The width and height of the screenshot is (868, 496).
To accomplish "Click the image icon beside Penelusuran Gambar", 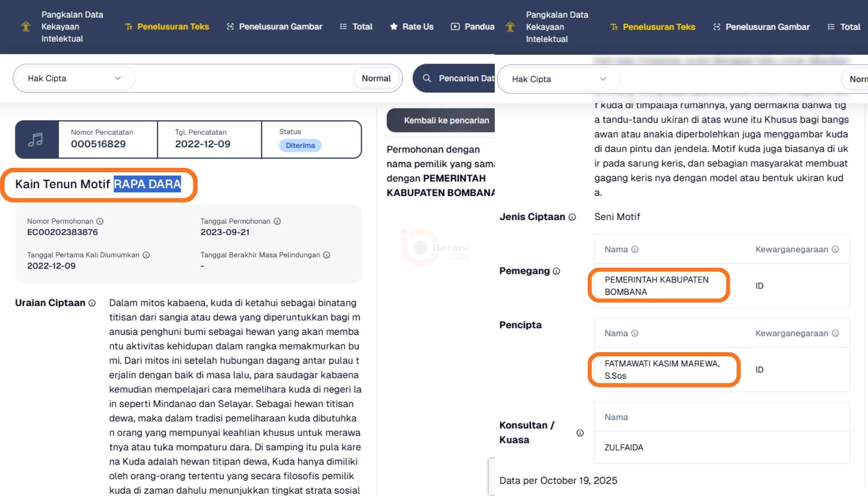I will [230, 26].
